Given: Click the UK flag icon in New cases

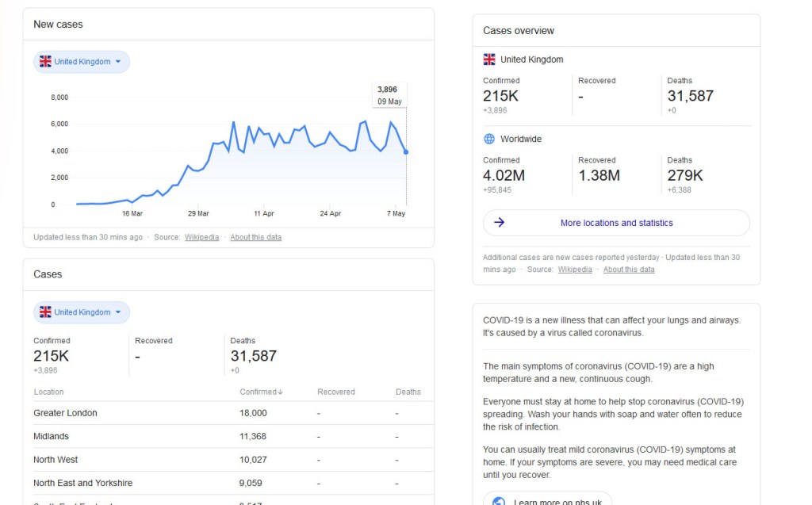Looking at the screenshot, I should [45, 62].
